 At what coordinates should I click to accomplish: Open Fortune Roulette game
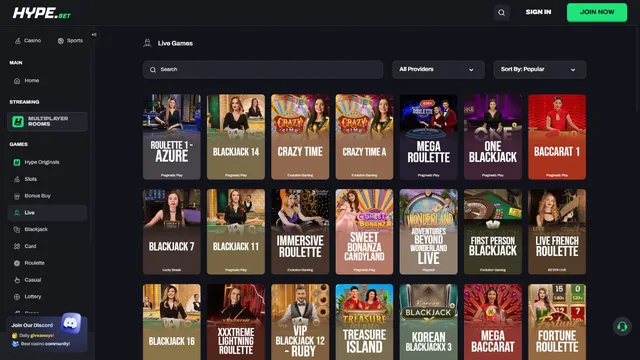(557, 322)
